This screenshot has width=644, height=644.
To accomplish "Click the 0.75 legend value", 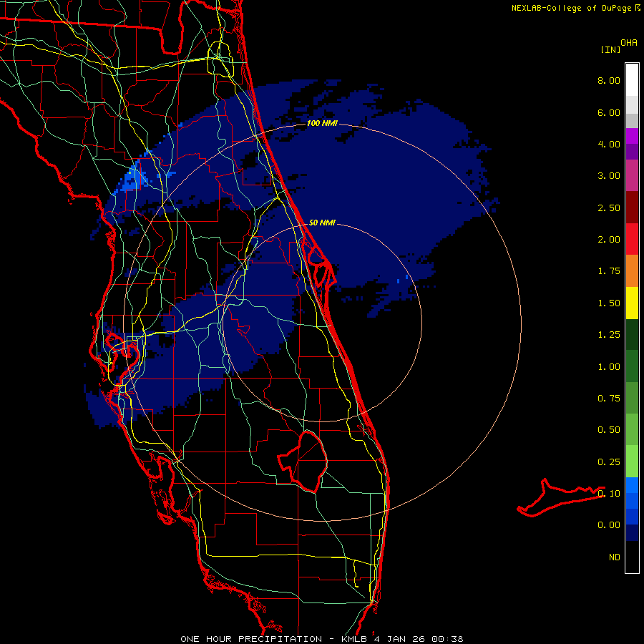I will pos(609,399).
